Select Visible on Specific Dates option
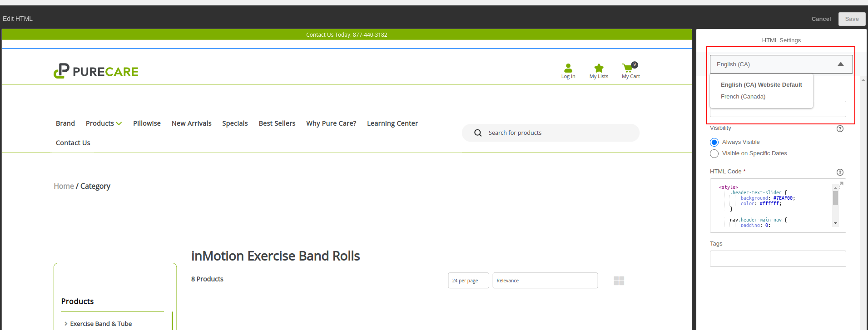Viewport: 868px width, 330px height. 714,153
